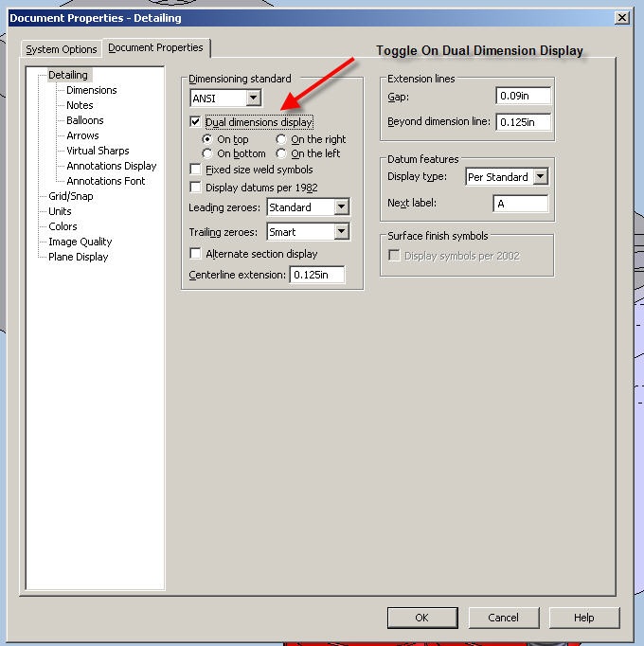Open Help for this dialog
Image resolution: width=644 pixels, height=646 pixels.
[584, 618]
